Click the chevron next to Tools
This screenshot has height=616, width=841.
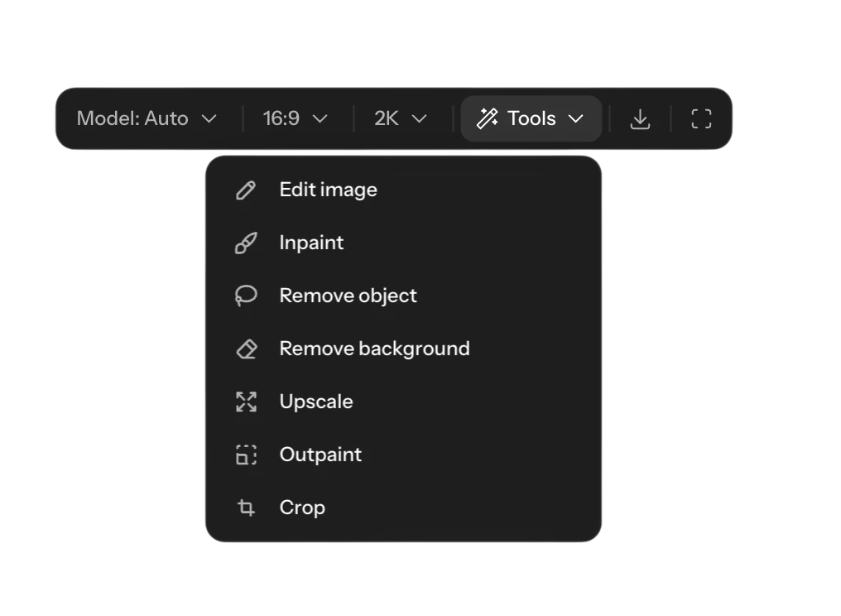(x=575, y=118)
